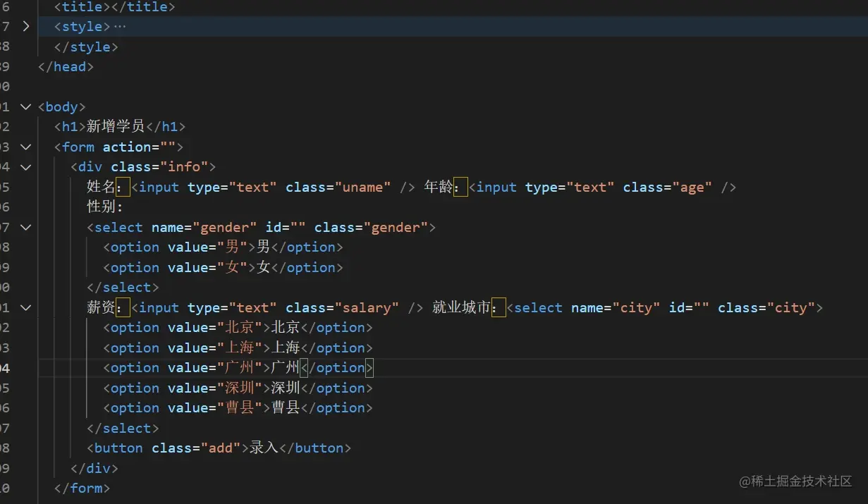Image resolution: width=868 pixels, height=504 pixels.
Task: Click the option line for 男
Action: point(223,247)
